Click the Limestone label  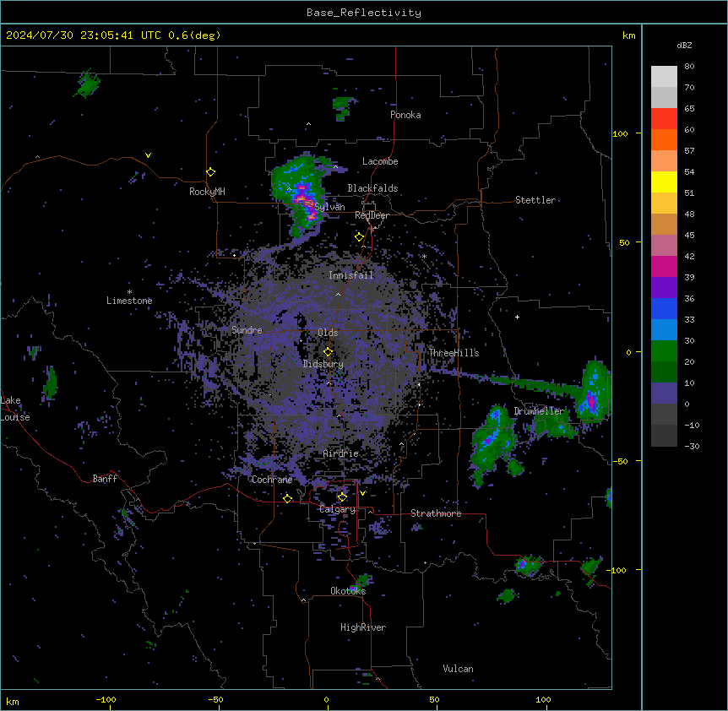(129, 301)
